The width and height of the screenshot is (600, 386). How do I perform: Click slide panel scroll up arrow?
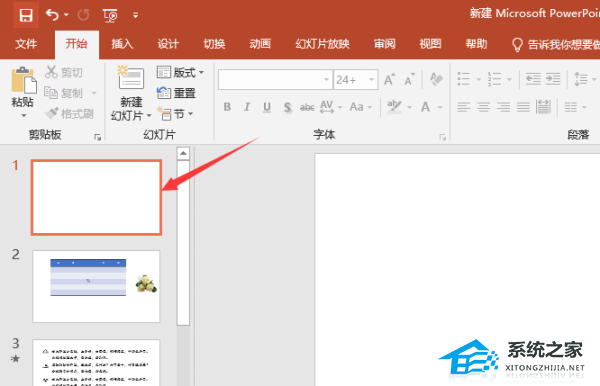pos(183,153)
